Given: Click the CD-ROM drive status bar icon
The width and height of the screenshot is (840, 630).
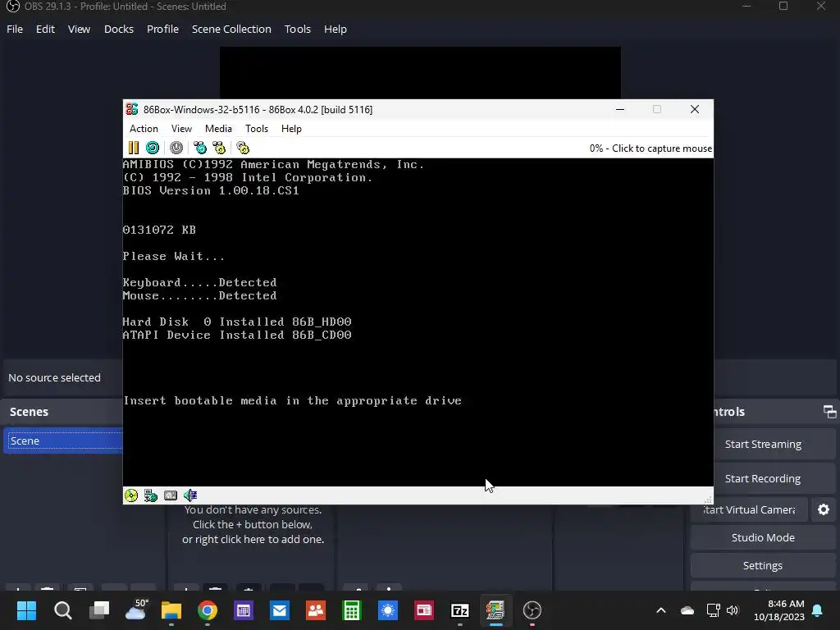Looking at the screenshot, I should (131, 495).
